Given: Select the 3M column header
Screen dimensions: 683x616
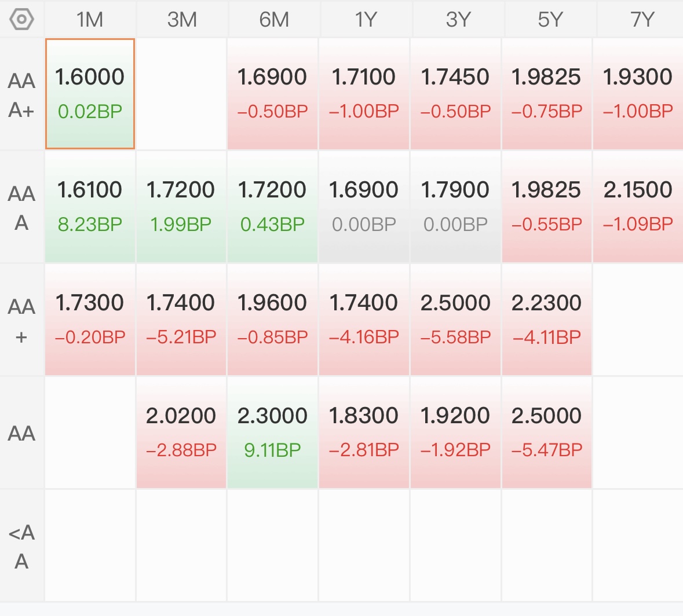Looking at the screenshot, I should tap(182, 20).
